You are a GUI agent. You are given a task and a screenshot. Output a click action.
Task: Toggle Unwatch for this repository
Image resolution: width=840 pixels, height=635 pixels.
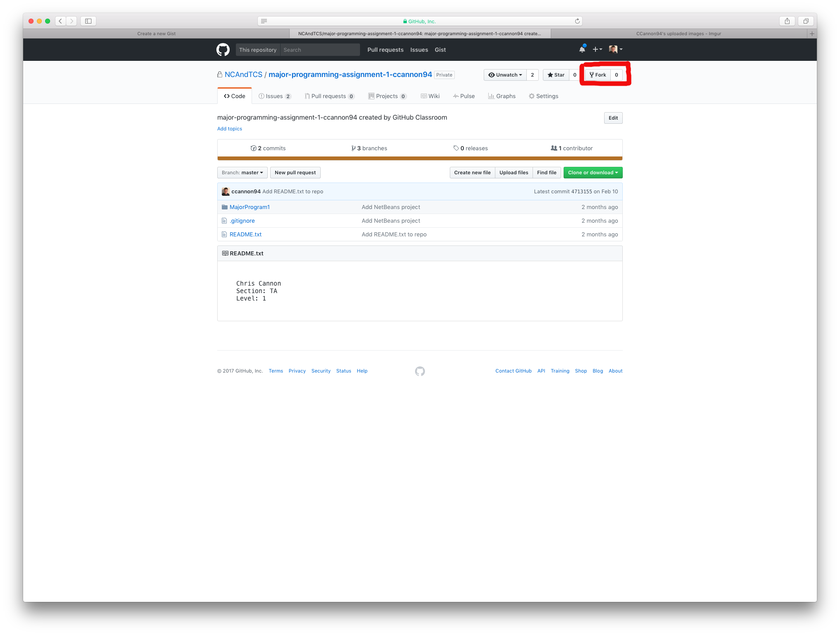point(505,75)
